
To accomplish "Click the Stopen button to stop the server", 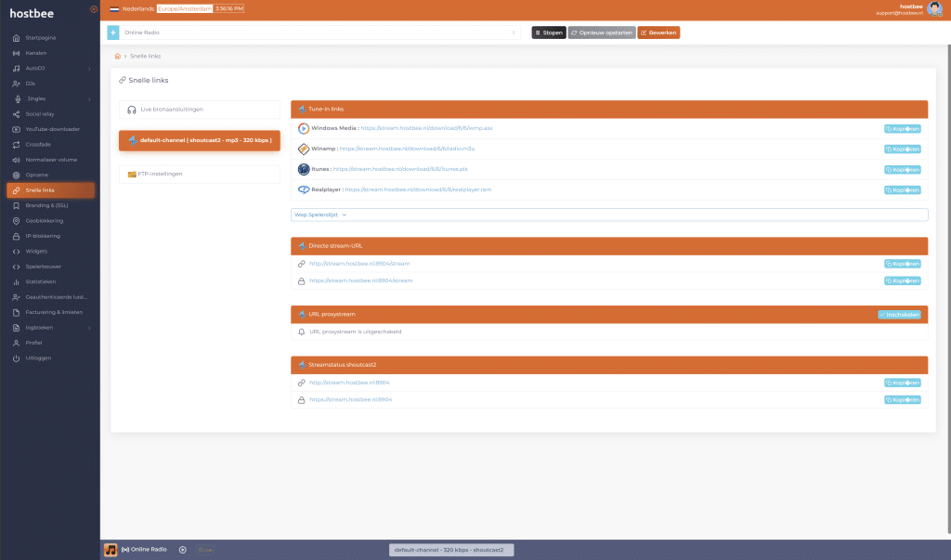I will pos(548,33).
